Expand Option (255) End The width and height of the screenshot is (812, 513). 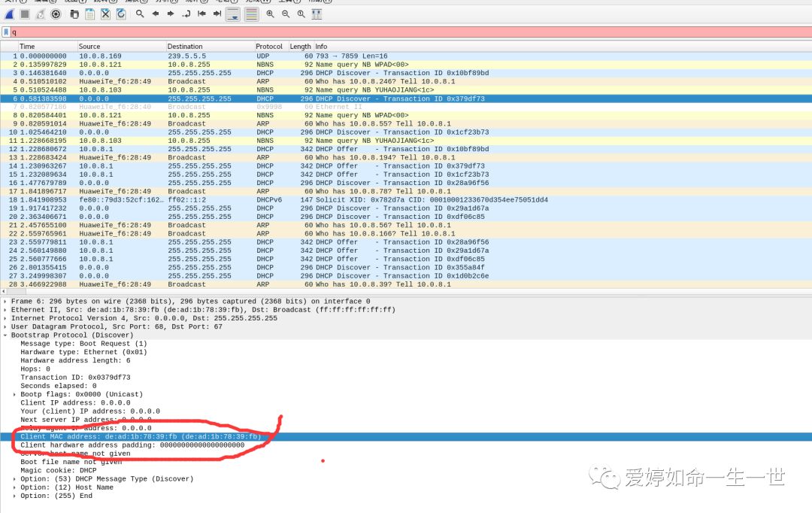[14, 496]
